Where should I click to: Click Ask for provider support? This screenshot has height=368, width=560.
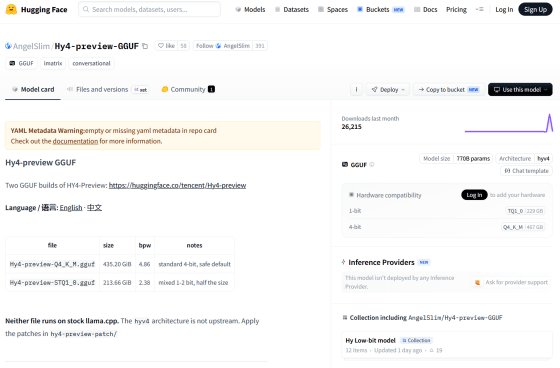coord(511,282)
